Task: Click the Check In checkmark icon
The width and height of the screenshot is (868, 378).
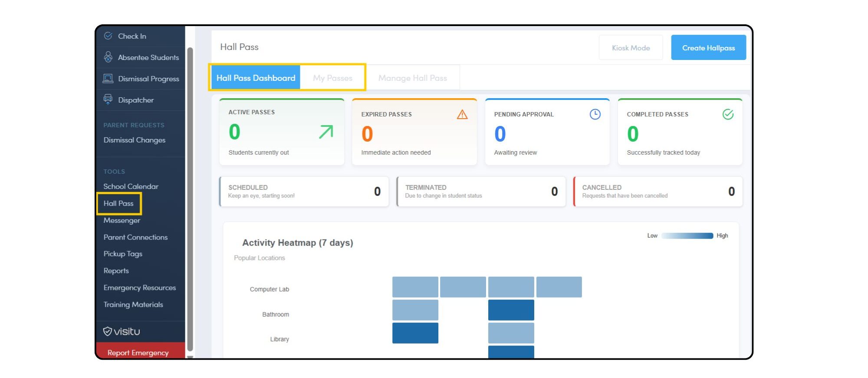Action: pyautogui.click(x=108, y=36)
